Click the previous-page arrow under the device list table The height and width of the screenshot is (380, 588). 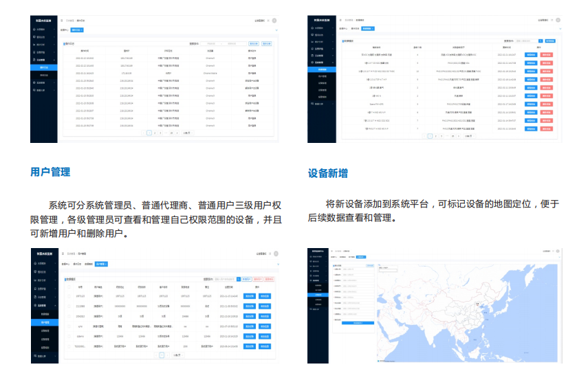424,136
